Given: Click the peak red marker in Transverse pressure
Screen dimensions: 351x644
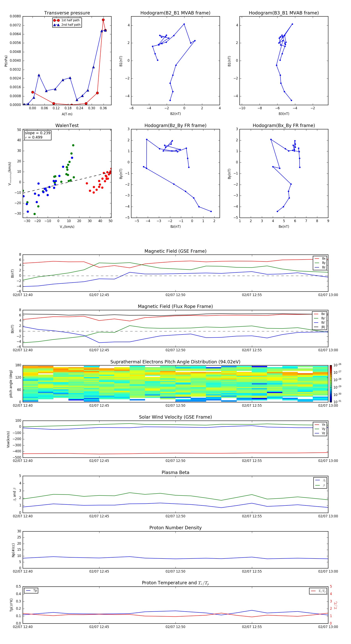Looking at the screenshot, I should click(103, 20).
